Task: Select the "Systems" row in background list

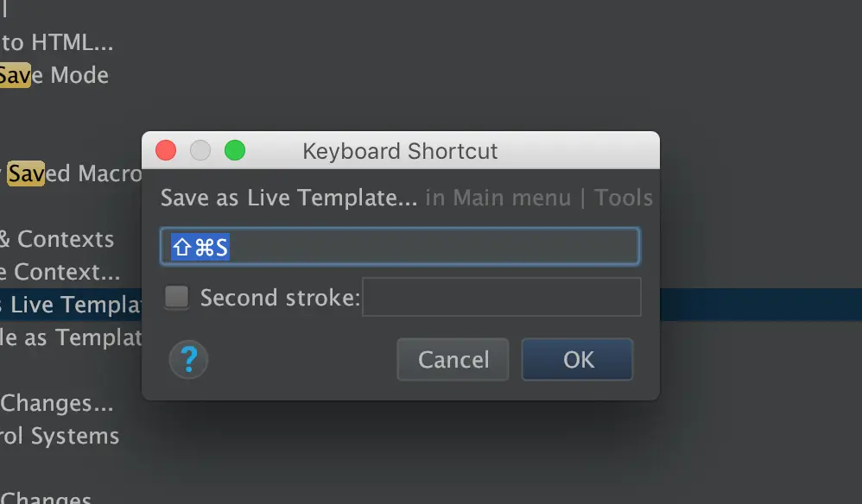Action: [x=60, y=436]
